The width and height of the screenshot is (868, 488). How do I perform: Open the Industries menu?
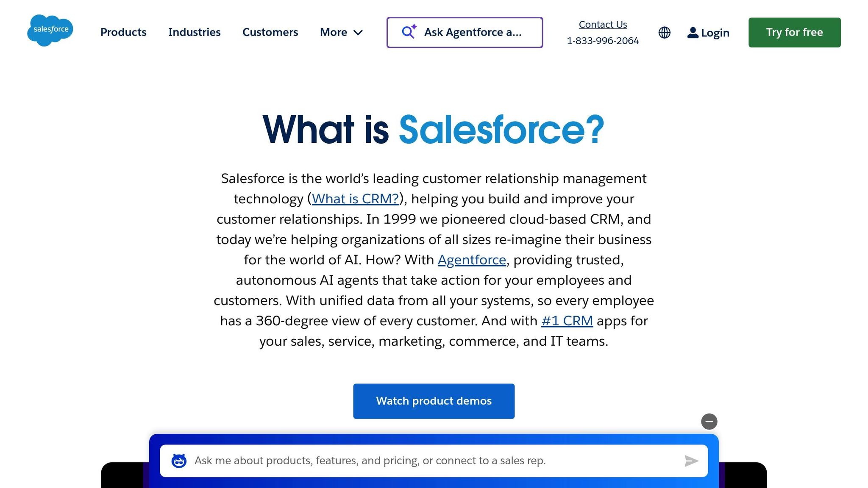195,32
